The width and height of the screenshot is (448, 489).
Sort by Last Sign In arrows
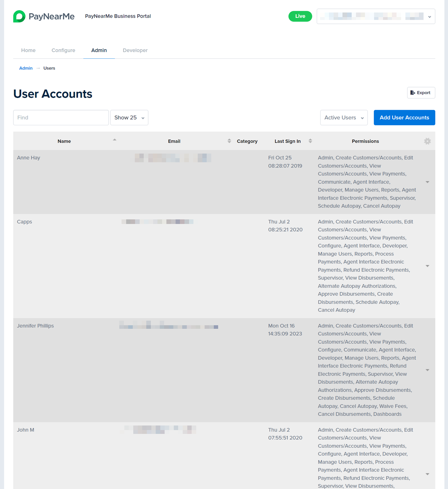pos(310,141)
